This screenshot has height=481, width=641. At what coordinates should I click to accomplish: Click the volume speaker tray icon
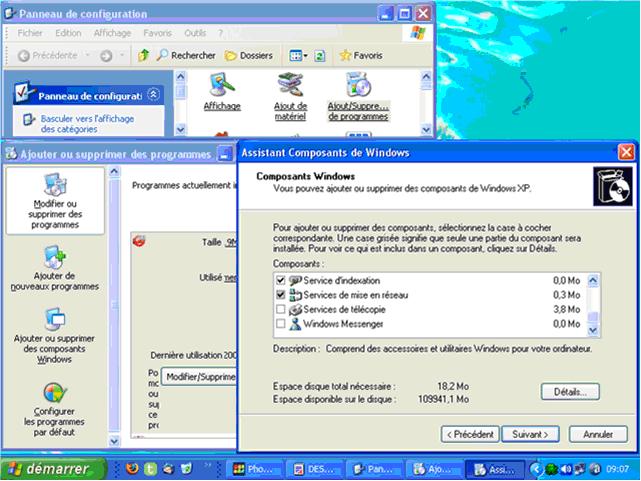[x=566, y=469]
